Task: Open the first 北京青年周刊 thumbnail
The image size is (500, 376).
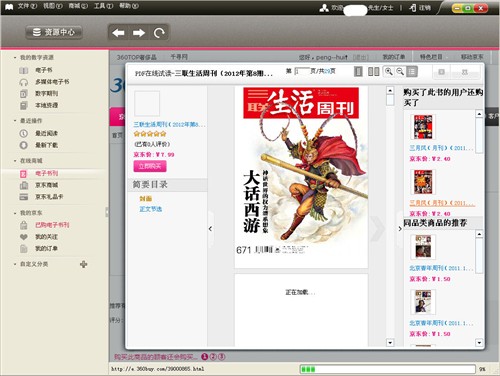Action: coord(423,247)
